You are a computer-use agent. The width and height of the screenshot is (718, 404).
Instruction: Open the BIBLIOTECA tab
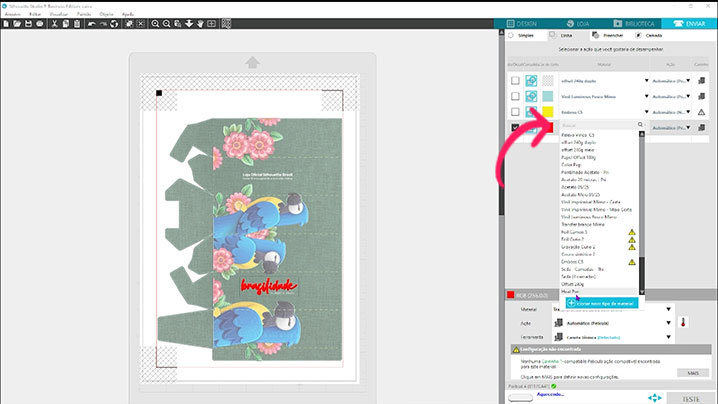tap(634, 23)
